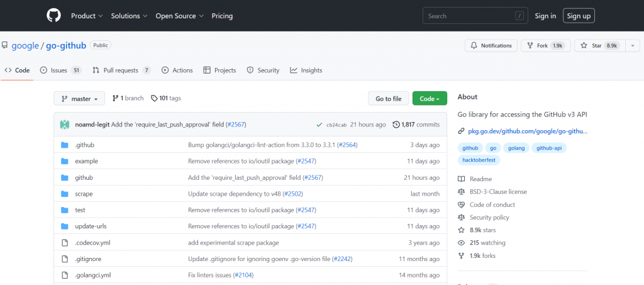Click the eye icon beside 215 watching
The height and width of the screenshot is (285, 644).
coord(461,243)
